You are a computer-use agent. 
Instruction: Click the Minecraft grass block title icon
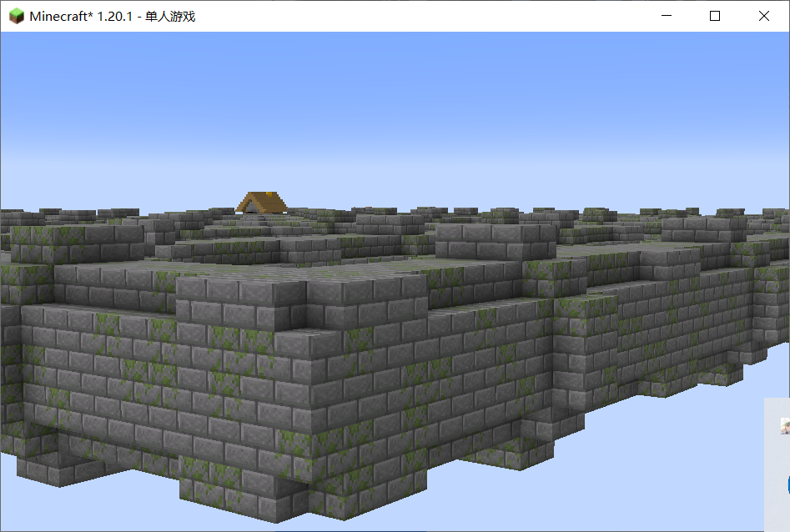(17, 16)
